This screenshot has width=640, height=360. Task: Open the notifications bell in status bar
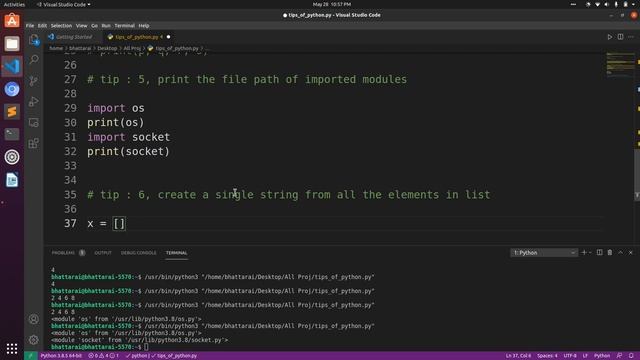point(631,356)
